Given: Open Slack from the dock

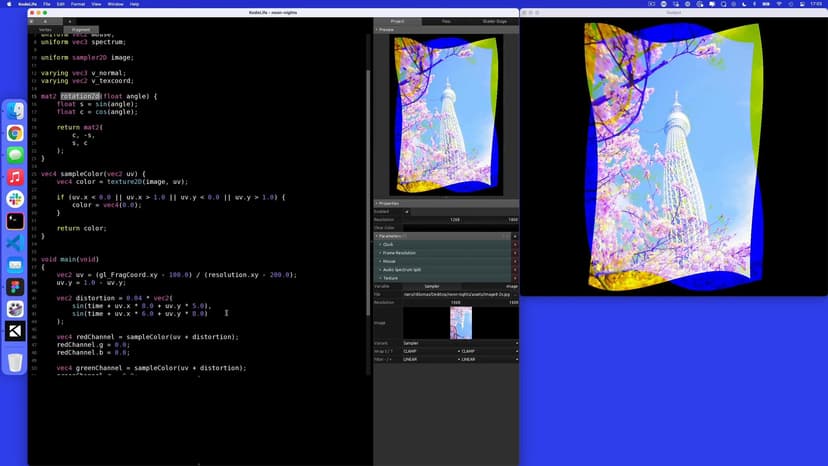Looking at the screenshot, I should point(15,199).
